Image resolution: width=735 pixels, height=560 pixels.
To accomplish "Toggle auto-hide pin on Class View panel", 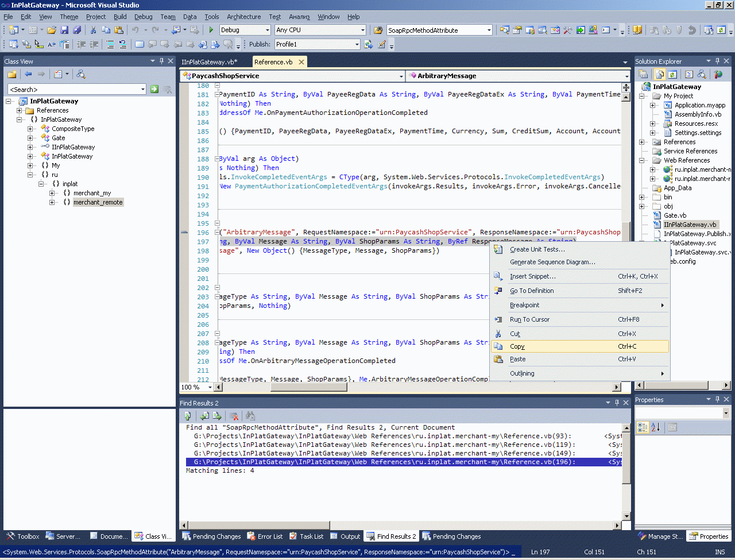I will [x=161, y=61].
